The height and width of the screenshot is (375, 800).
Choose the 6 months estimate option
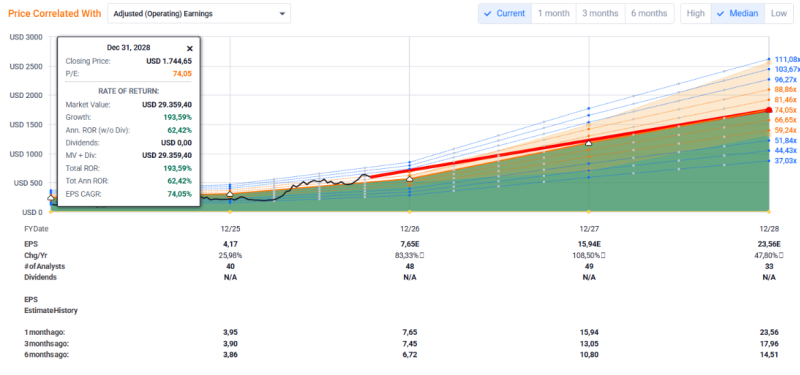coord(649,13)
